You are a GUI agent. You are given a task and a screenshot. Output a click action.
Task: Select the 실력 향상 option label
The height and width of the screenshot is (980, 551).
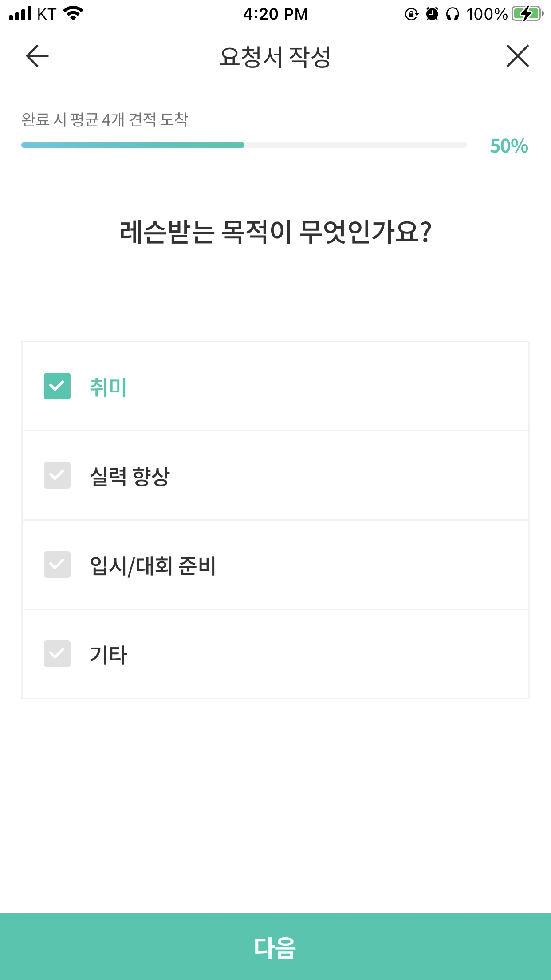point(130,476)
